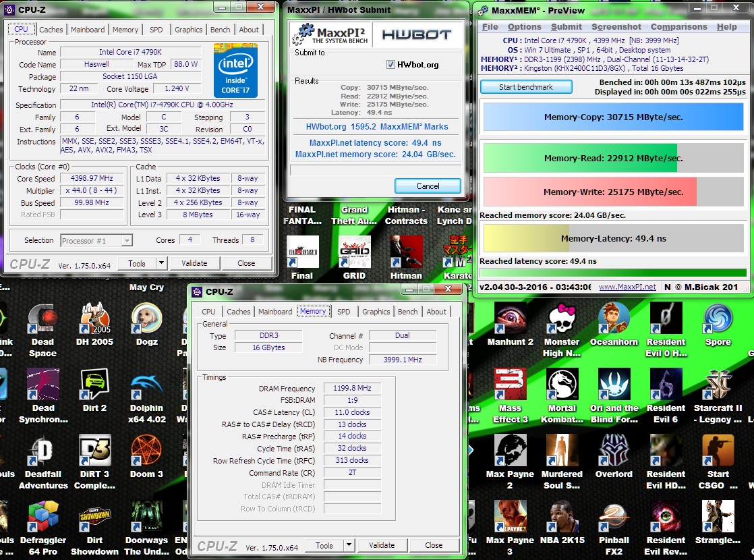Click the Memory-Latency result bar
The width and height of the screenshot is (754, 560).
pyautogui.click(x=614, y=239)
